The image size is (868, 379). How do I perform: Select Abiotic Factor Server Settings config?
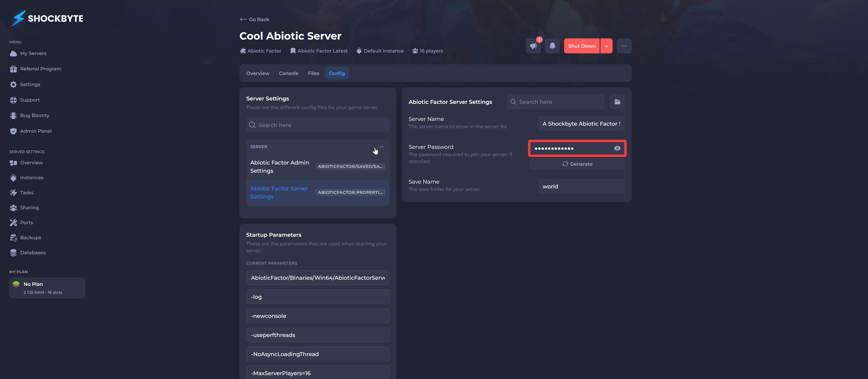pos(318,192)
